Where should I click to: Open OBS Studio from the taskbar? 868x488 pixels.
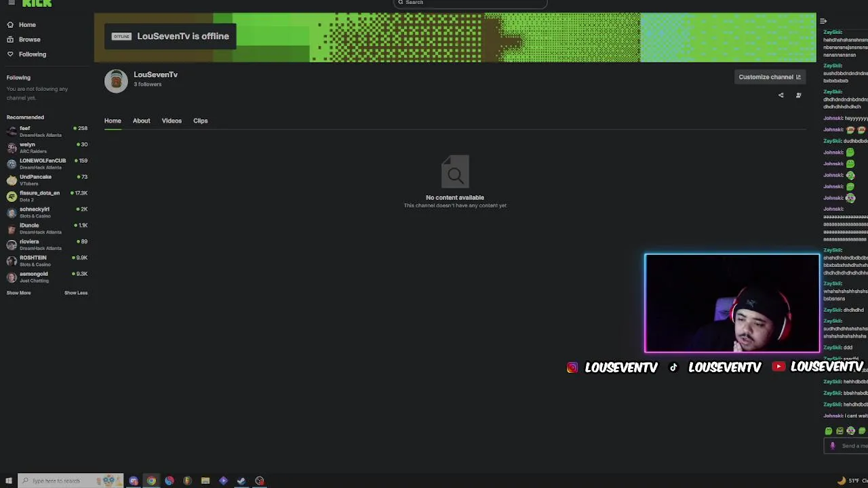[x=260, y=481]
